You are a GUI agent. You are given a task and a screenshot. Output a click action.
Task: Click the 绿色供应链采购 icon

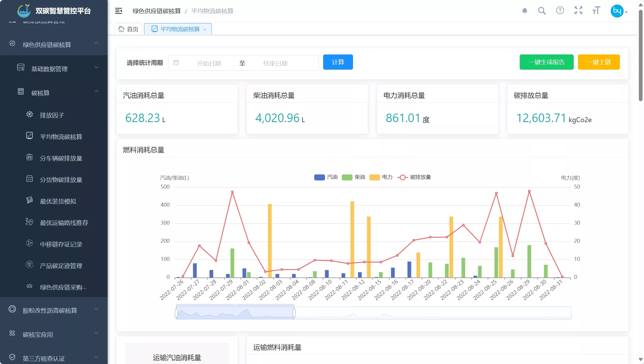pos(30,286)
